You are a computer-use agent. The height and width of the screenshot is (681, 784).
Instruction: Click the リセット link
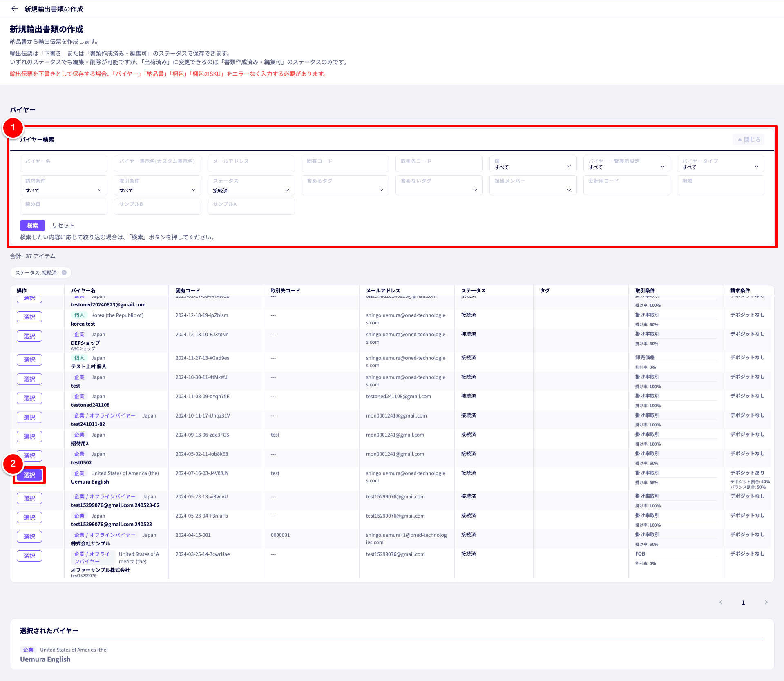(x=63, y=226)
